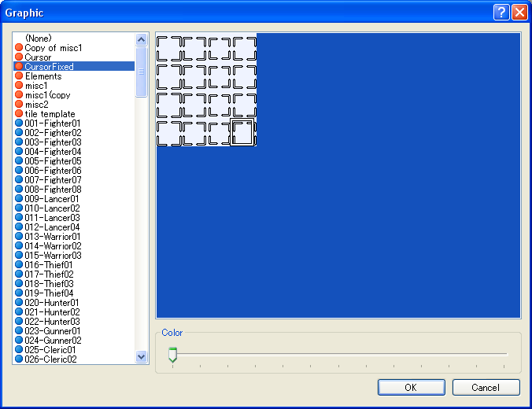Click the orange icon beside Elements

click(19, 76)
